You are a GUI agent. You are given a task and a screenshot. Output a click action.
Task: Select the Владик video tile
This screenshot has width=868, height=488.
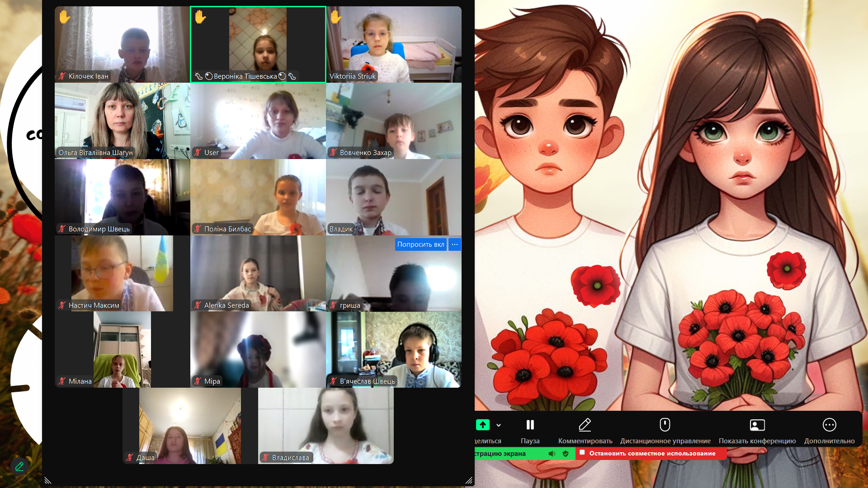394,197
